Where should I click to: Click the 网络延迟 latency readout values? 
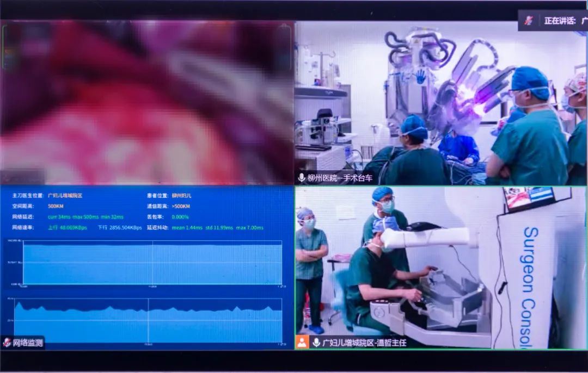[85, 217]
